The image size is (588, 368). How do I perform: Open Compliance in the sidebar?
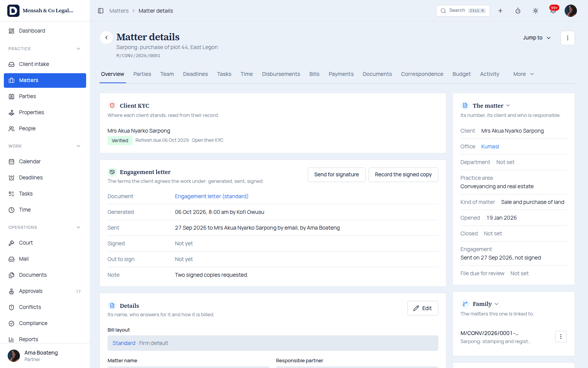click(45, 323)
